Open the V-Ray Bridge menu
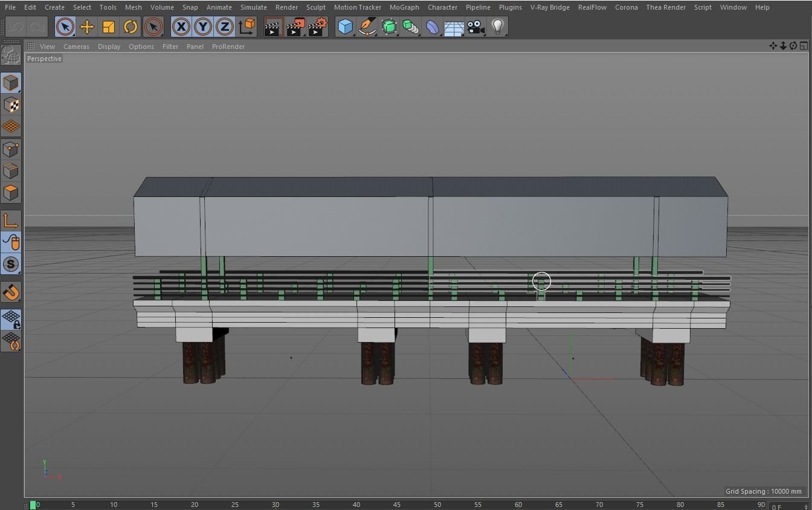812x510 pixels. pos(550,7)
